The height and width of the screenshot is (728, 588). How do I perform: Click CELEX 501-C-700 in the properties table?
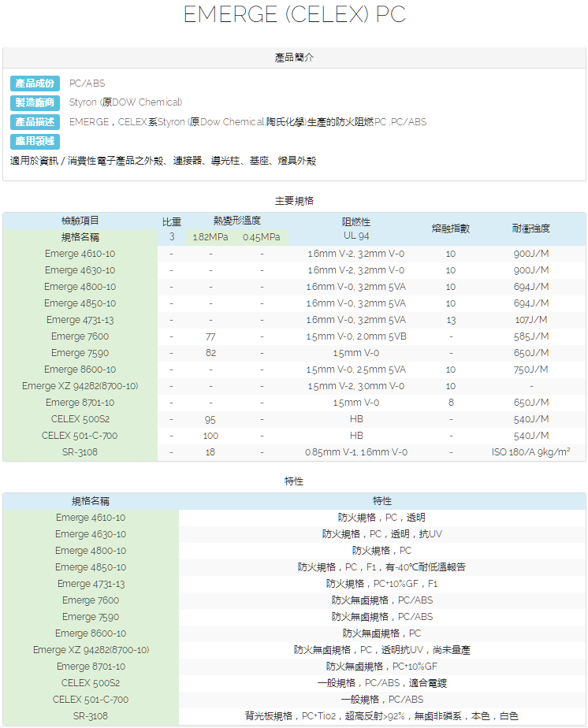[91, 699]
